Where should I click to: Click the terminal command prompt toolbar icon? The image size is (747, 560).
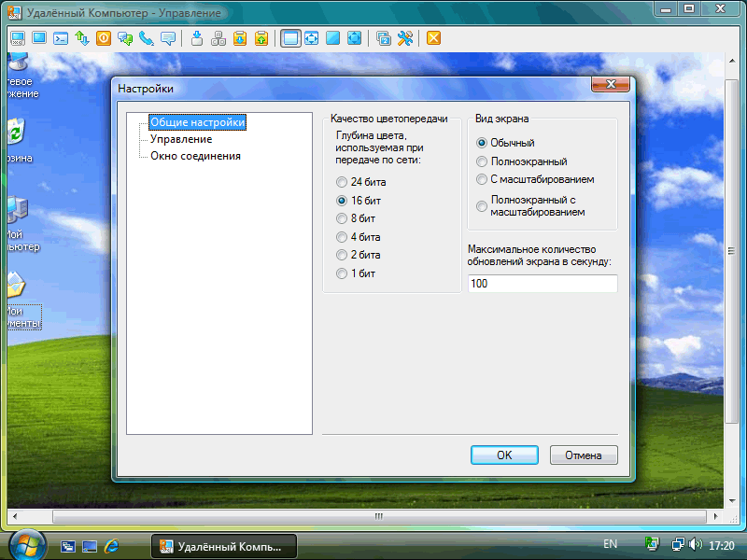[61, 38]
